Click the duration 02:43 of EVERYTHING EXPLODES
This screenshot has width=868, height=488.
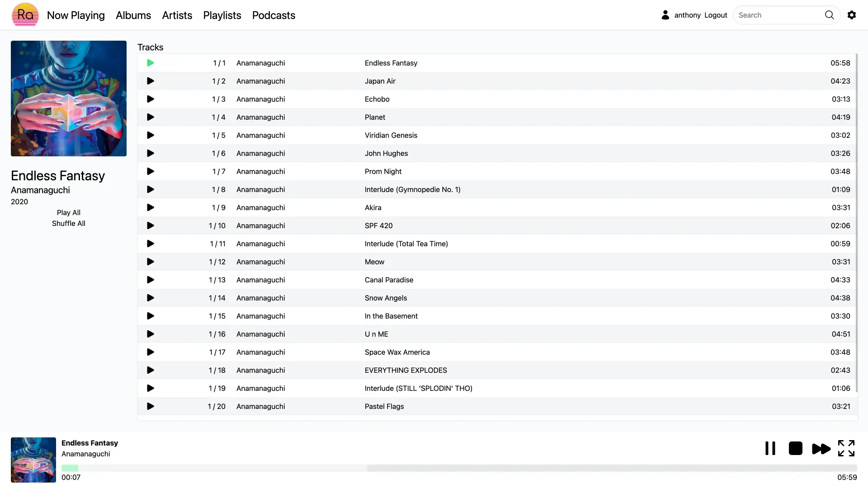(x=840, y=370)
